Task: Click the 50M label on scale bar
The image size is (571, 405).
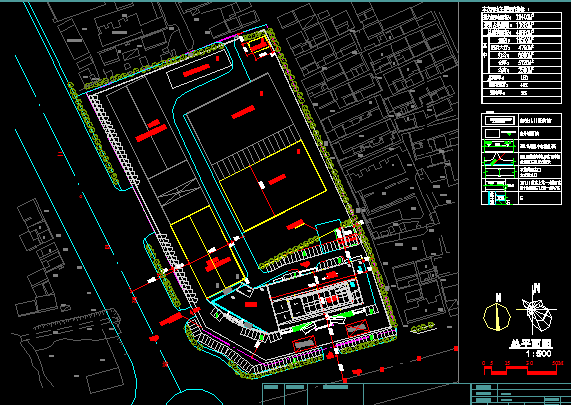Action: click(x=558, y=363)
